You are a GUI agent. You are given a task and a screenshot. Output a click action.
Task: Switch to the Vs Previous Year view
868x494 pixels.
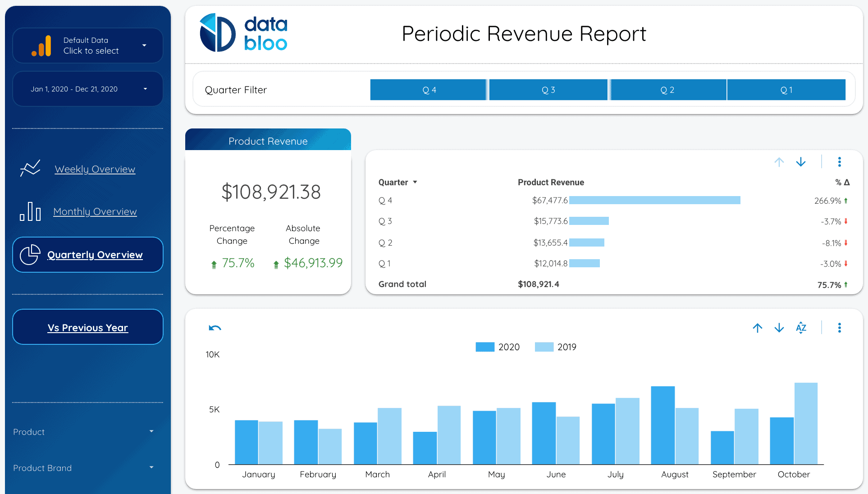(87, 327)
